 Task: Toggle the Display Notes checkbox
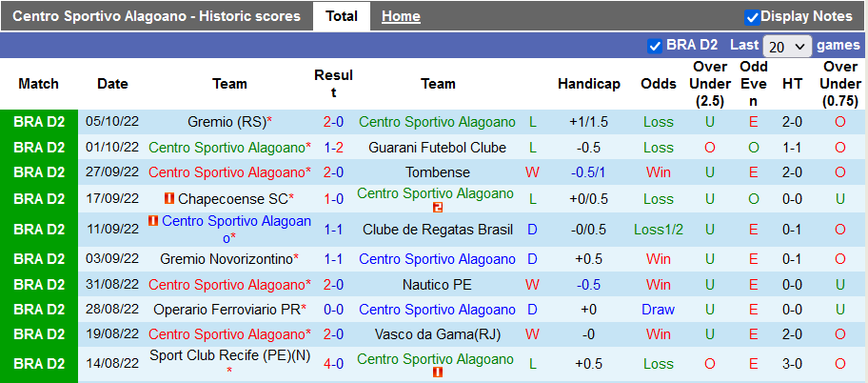752,16
